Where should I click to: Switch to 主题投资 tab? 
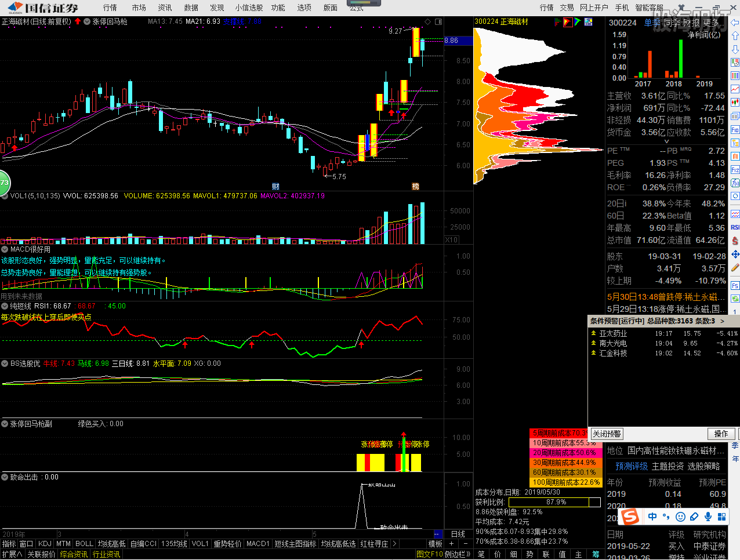[668, 466]
